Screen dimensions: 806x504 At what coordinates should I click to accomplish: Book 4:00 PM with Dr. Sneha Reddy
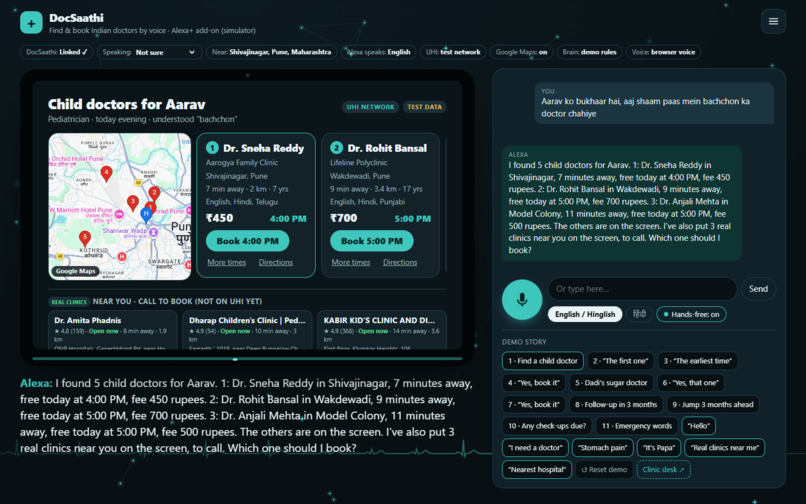point(247,241)
